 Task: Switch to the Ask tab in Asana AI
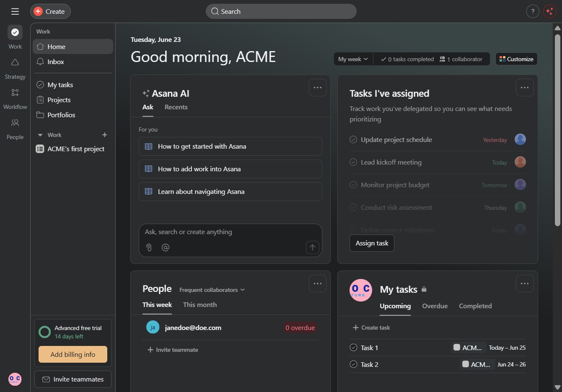(x=148, y=107)
